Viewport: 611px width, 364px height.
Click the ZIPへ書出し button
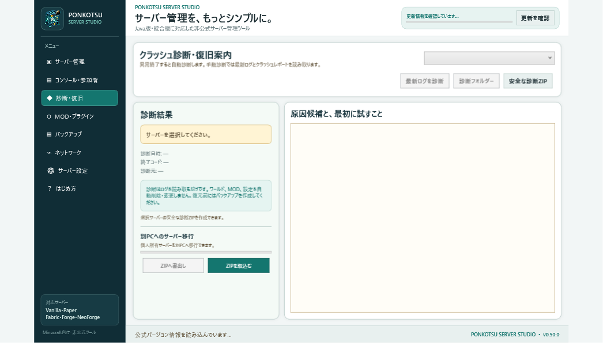(x=173, y=266)
